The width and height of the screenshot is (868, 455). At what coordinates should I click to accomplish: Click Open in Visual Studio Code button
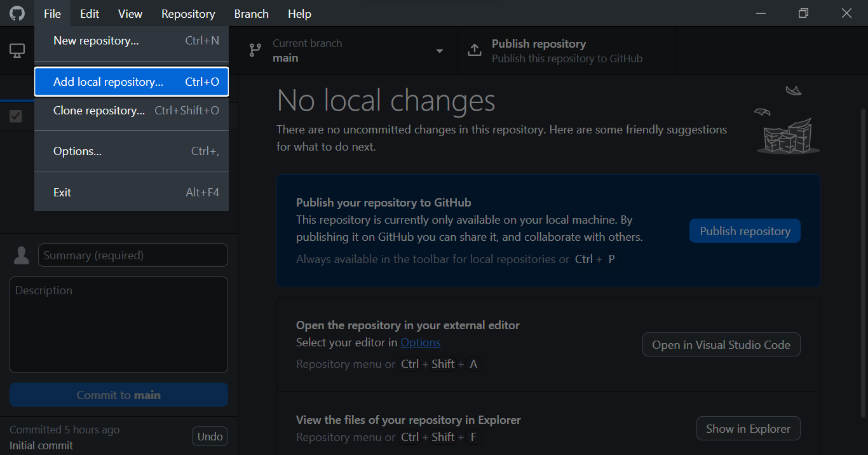tap(721, 345)
